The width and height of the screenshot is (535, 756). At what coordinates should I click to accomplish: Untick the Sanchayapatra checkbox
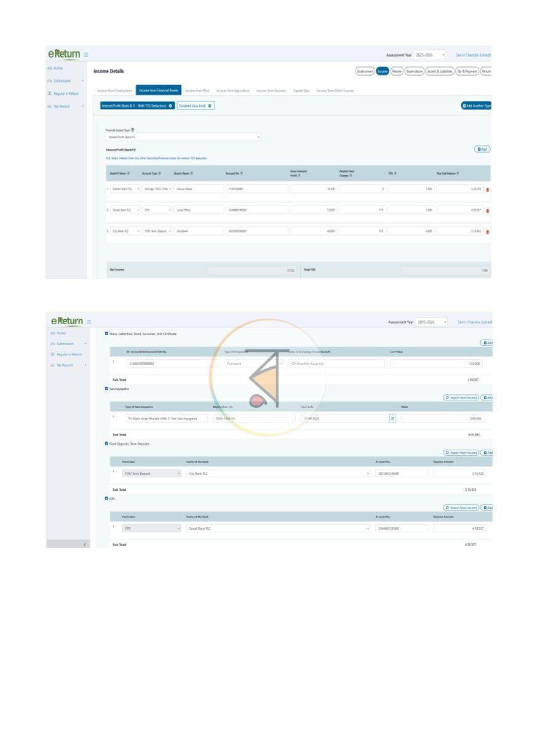point(106,389)
